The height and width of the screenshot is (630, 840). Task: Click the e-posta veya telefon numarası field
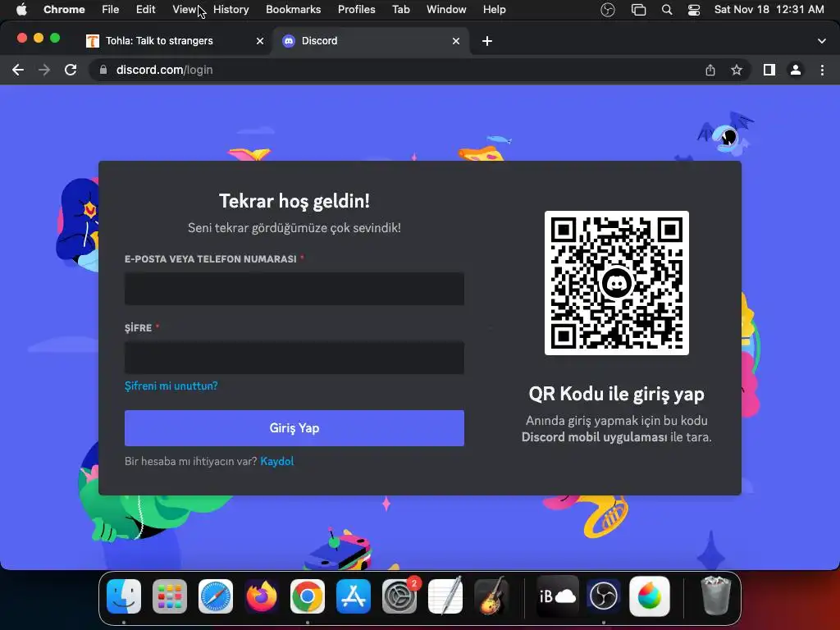pos(294,289)
